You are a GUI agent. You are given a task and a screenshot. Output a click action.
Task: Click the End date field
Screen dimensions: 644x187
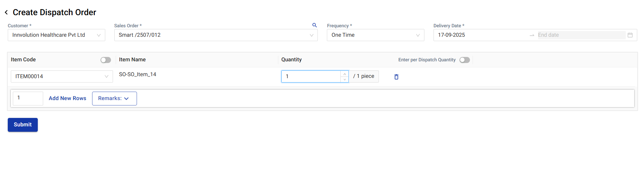click(580, 35)
